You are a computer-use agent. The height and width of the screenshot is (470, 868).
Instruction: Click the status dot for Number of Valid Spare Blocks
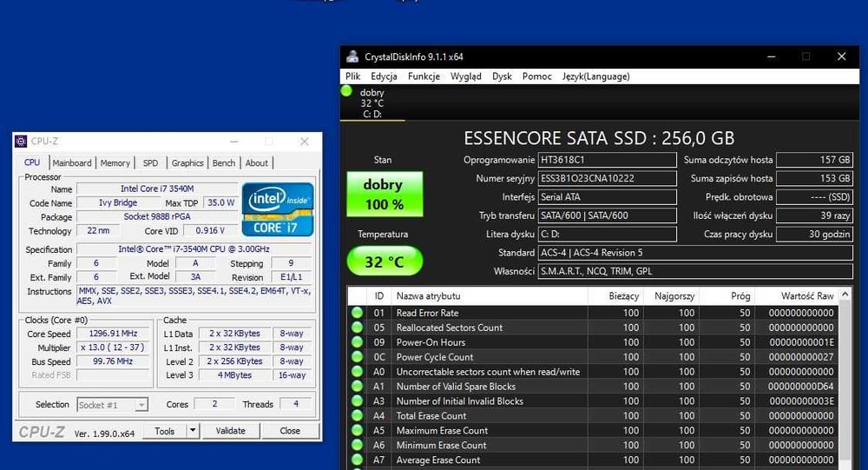tap(357, 387)
